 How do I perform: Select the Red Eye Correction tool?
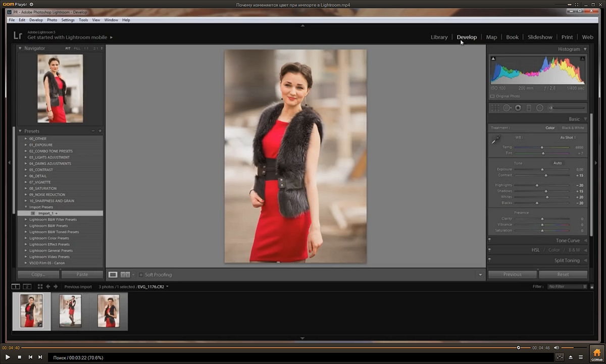(x=518, y=108)
